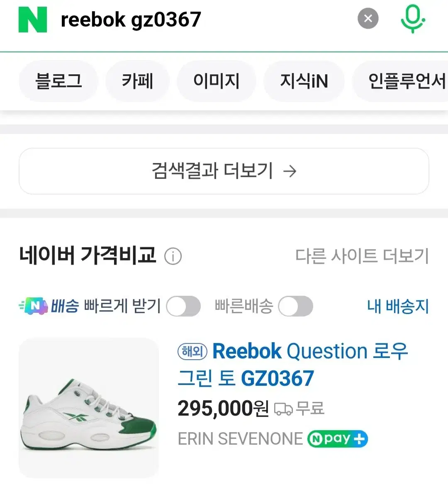Tap the Npay plus badge

click(x=337, y=439)
